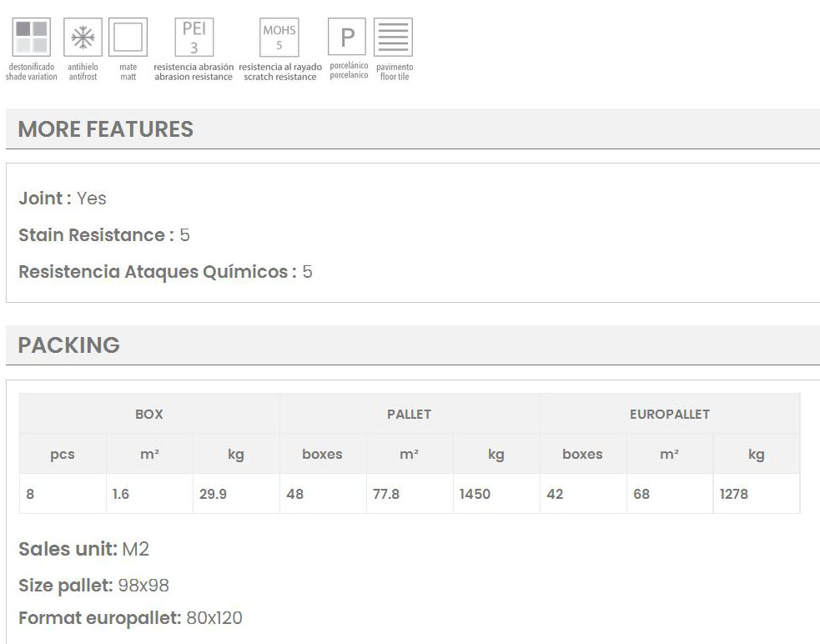This screenshot has width=820, height=644.
Task: Click the Format europallet 80x120 text
Action: 130,618
